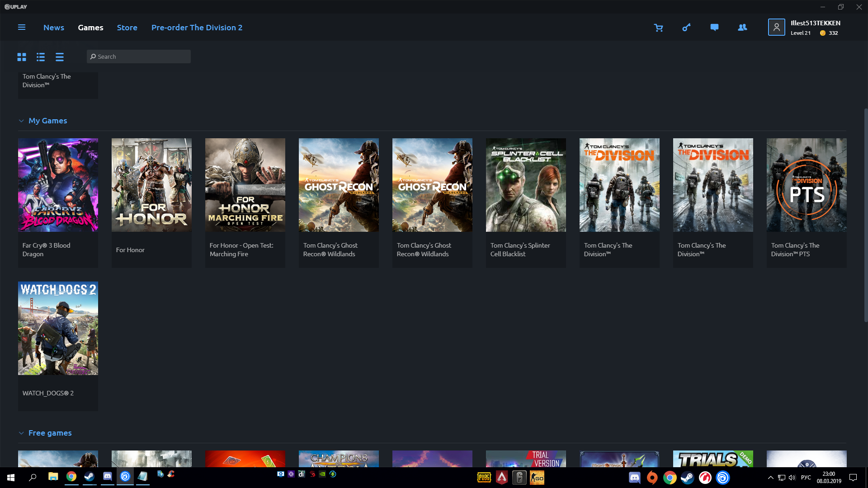Open the chat messages icon
Viewport: 868px width, 488px height.
(x=714, y=28)
